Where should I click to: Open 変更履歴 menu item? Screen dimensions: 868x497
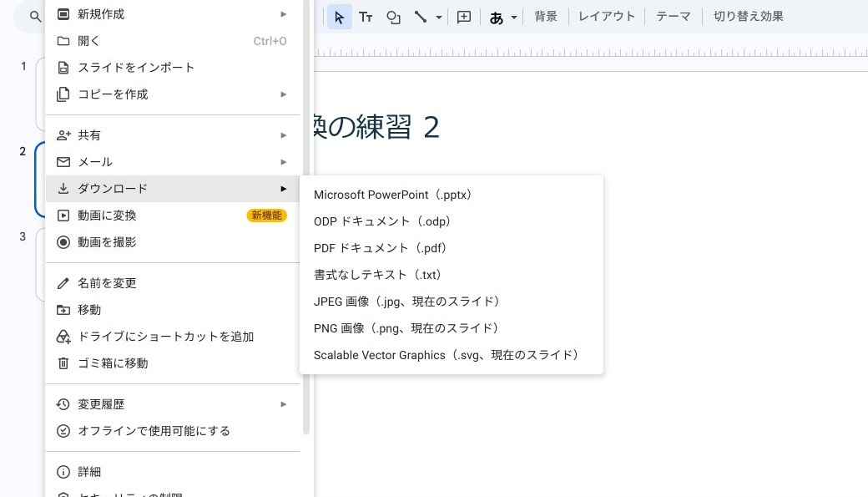click(173, 404)
